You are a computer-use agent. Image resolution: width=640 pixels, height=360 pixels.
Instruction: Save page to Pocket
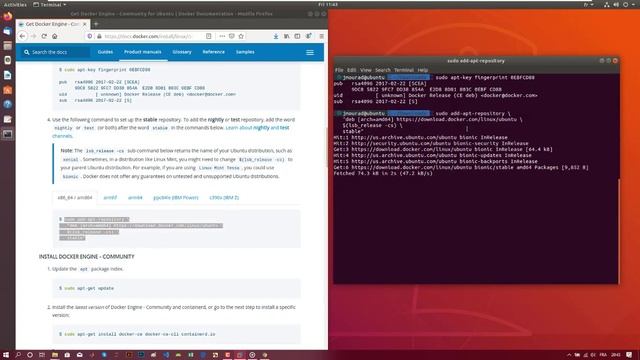(231, 36)
